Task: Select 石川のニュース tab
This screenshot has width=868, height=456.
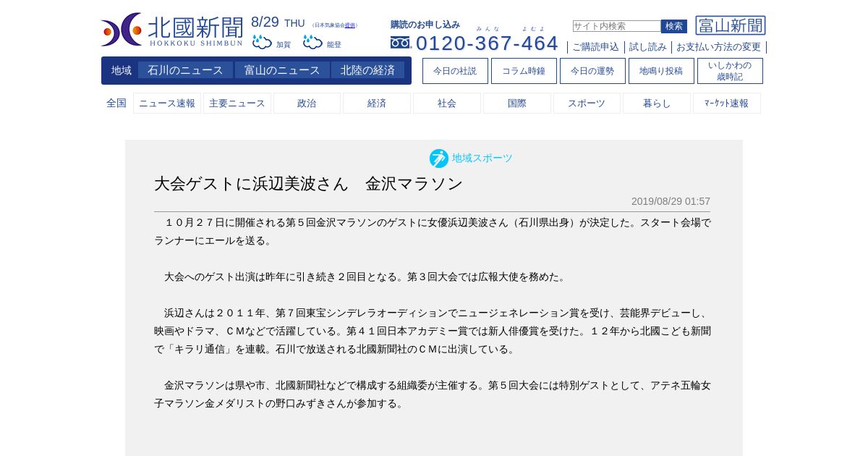Action: coord(185,70)
